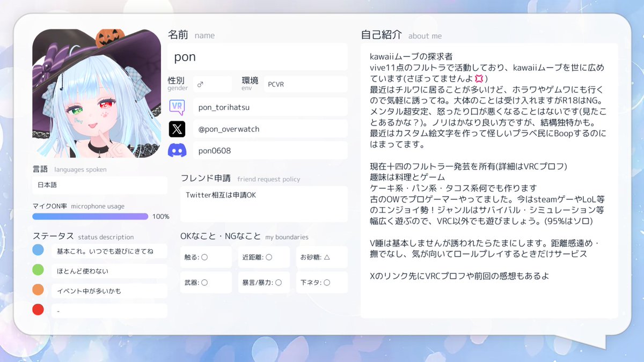Open the avatar profile picture
This screenshot has width=644, height=362.
[x=97, y=93]
